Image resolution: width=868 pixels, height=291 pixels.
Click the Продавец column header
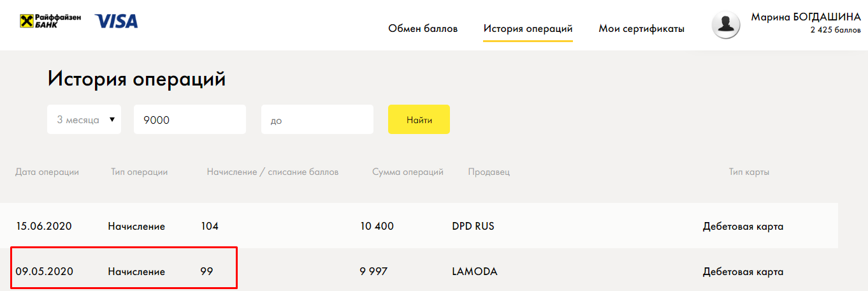click(489, 172)
